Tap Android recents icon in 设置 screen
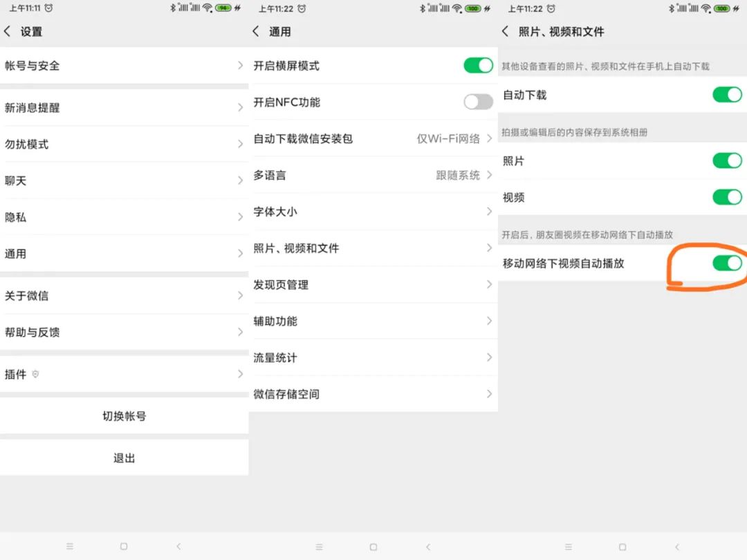 point(70,546)
